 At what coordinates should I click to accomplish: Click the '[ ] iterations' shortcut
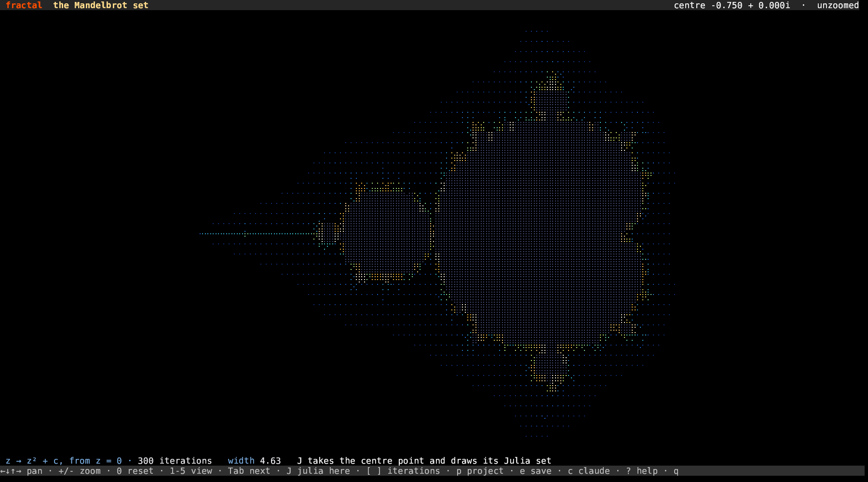tap(403, 471)
